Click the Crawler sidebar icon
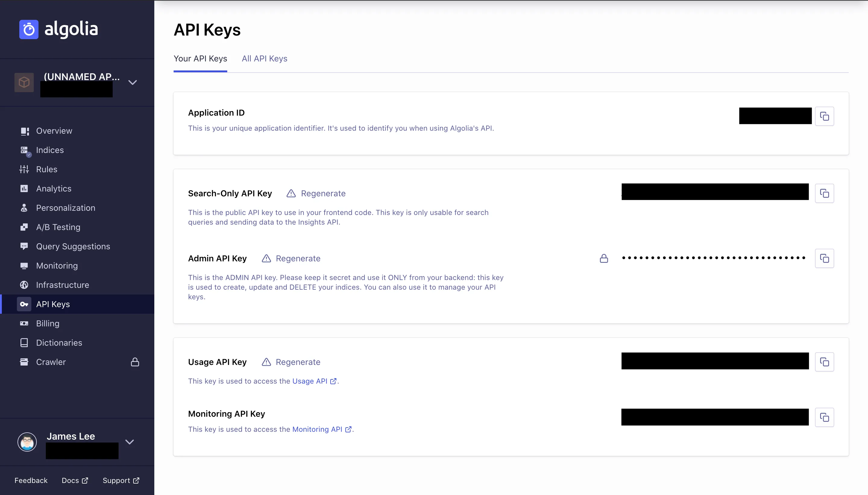868x495 pixels. (x=24, y=362)
